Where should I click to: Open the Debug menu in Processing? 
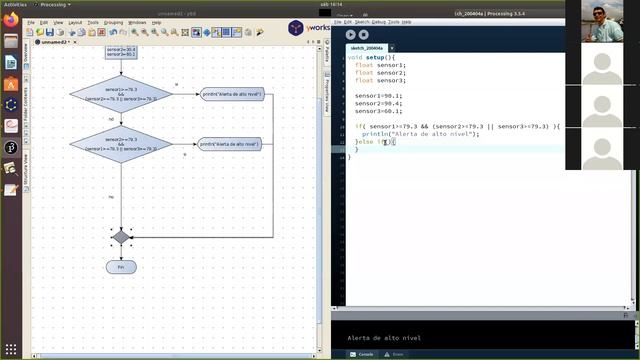(379, 22)
